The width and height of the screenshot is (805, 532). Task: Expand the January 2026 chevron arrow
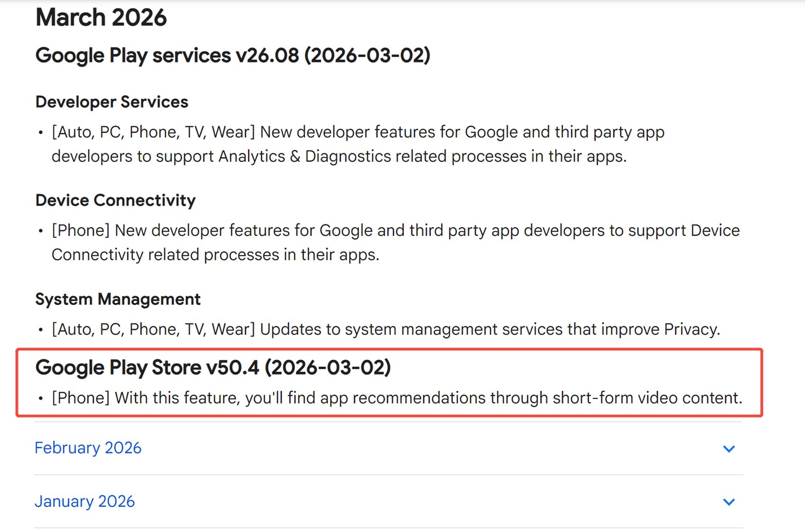(x=729, y=501)
